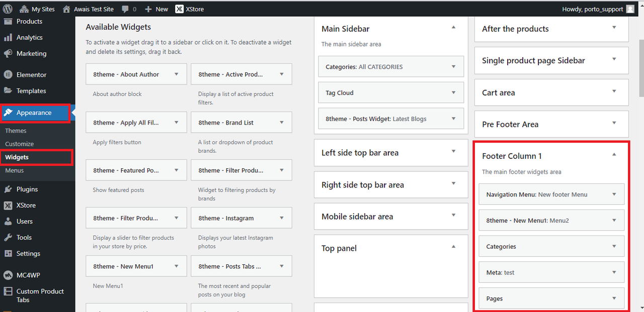Viewport: 644px width, 312px height.
Task: Open the My Sites dashboard icon
Action: click(x=24, y=9)
